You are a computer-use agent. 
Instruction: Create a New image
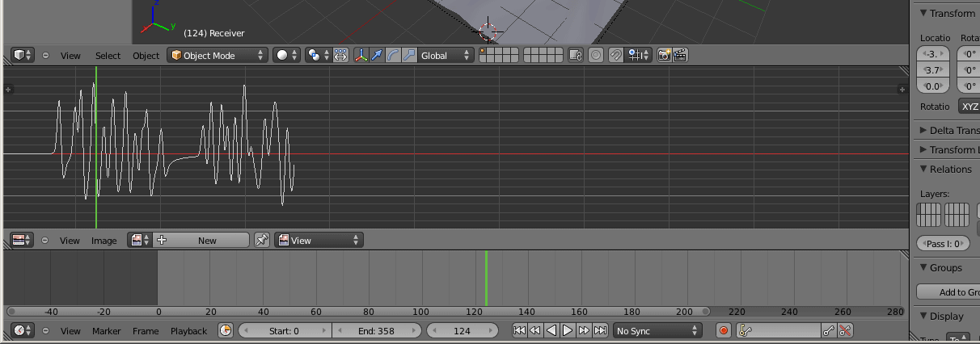tap(201, 240)
